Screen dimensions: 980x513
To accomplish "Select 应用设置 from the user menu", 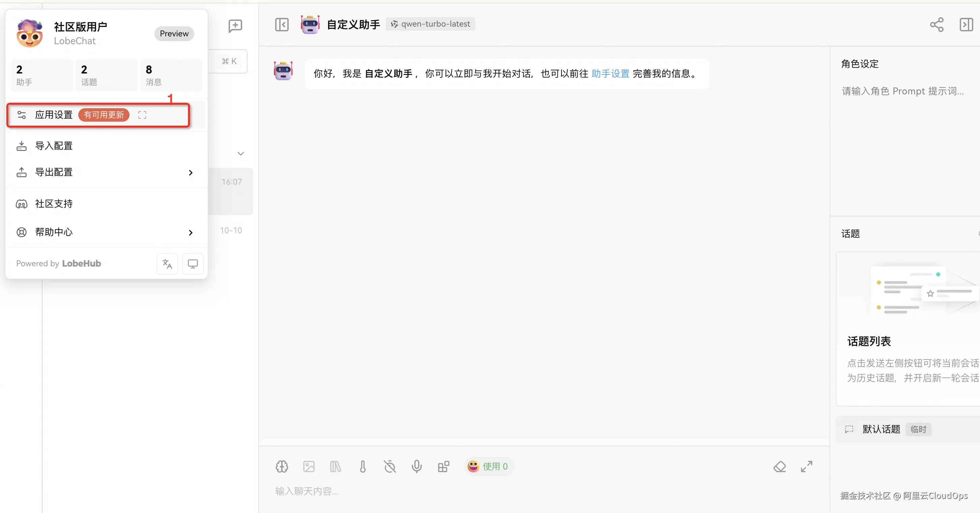I will 54,115.
